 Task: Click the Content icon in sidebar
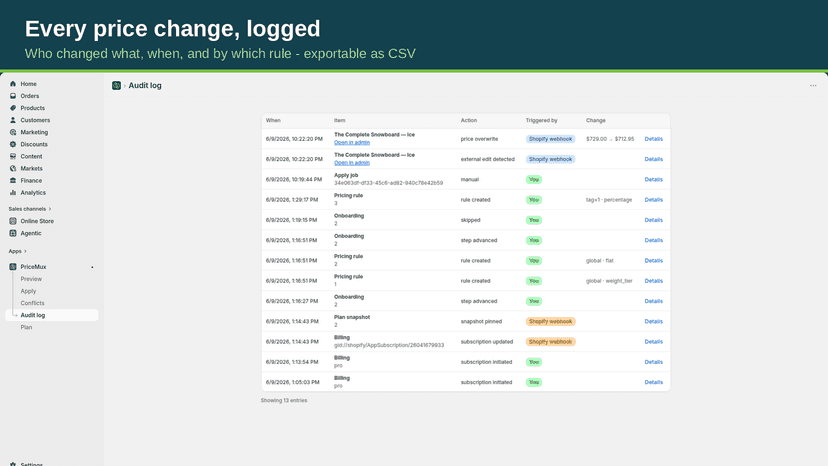point(13,156)
